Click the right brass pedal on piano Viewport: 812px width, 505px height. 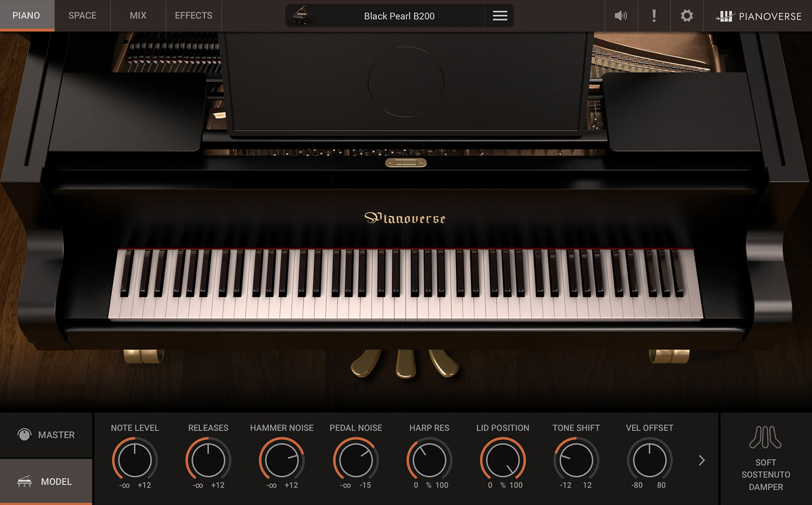click(444, 363)
